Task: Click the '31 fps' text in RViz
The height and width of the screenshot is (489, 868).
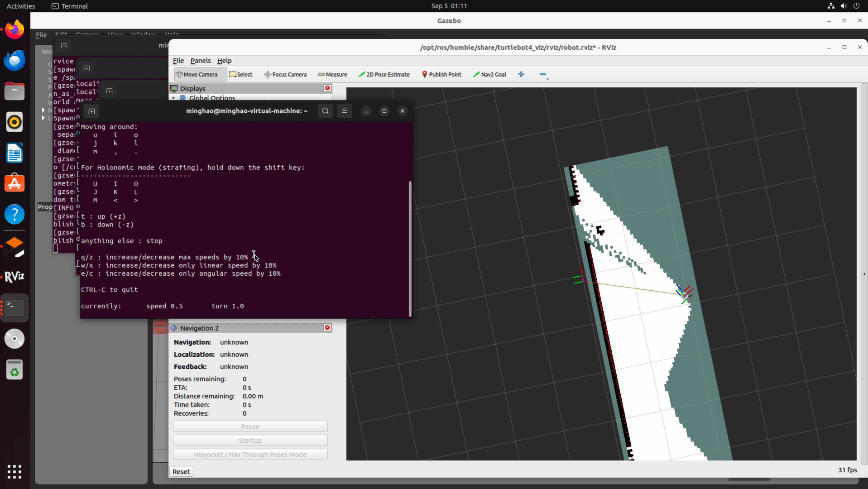Action: coord(848,470)
